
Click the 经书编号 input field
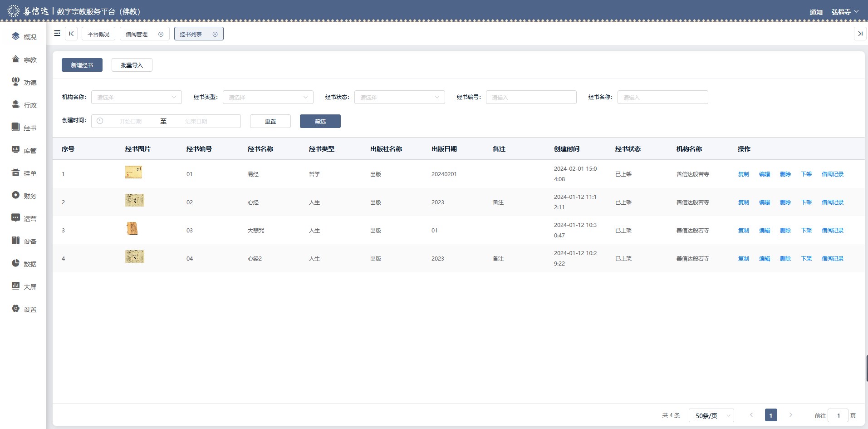point(531,97)
